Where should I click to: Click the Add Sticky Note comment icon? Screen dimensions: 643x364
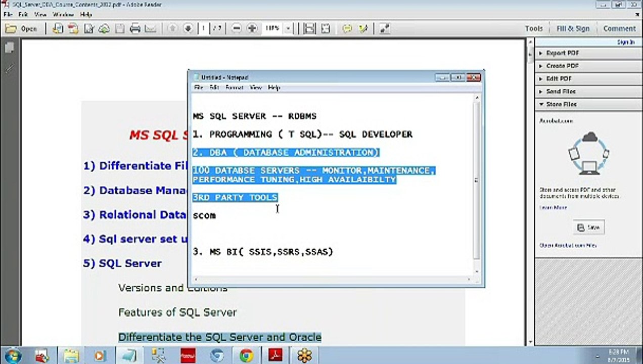click(x=347, y=29)
